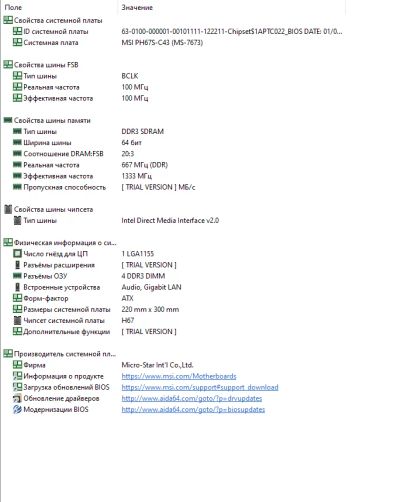The height and width of the screenshot is (502, 400).
Task: Click the icon beside Загрузка обновлений BIOS
Action: pos(17,387)
